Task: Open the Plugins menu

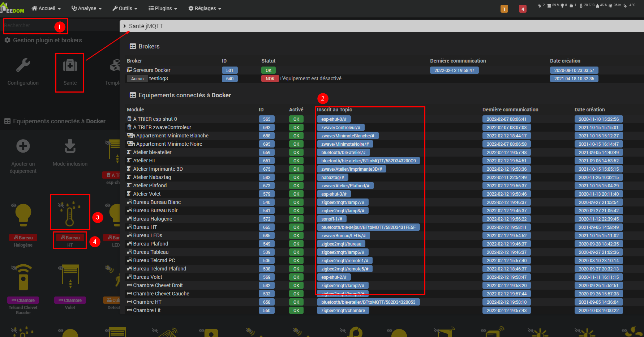Action: [x=163, y=8]
